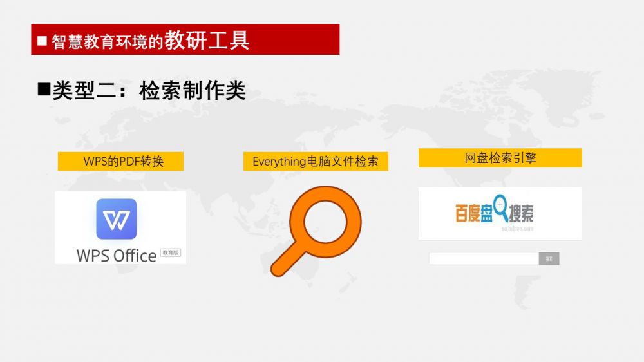Click the 类型二：检索制作类 heading
Viewport: 644px width, 362px height.
pos(149,90)
